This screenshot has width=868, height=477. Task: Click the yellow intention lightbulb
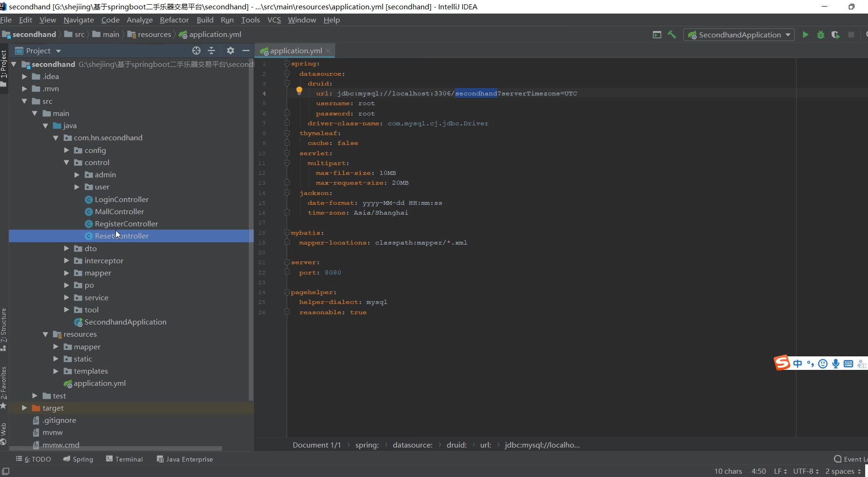click(x=299, y=91)
